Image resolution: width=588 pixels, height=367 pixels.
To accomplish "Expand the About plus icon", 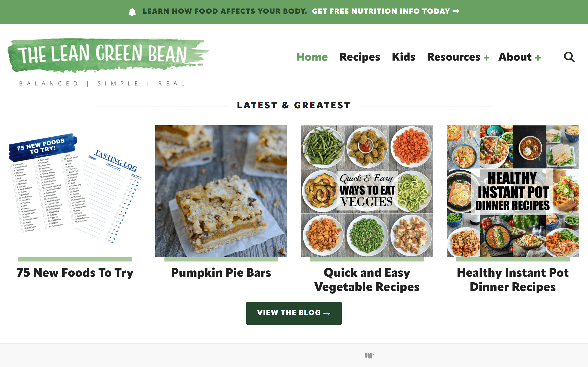I will click(538, 58).
